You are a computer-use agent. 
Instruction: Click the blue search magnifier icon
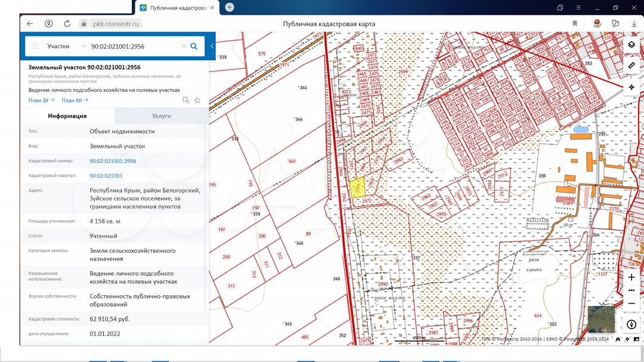(194, 46)
